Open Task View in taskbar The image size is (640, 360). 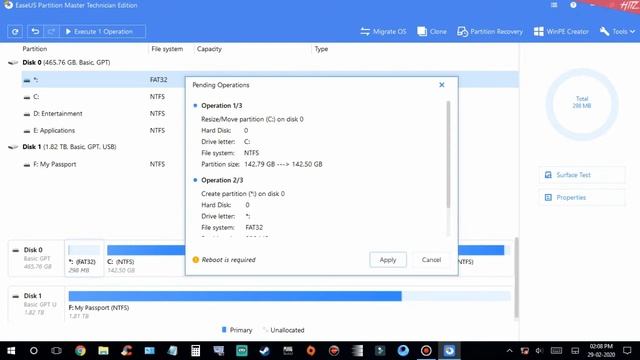click(56, 351)
